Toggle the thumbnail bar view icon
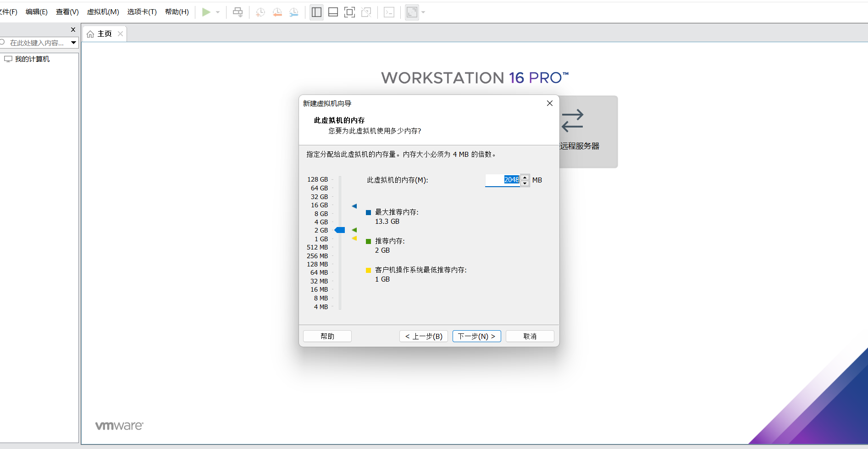868x449 pixels. tap(333, 12)
